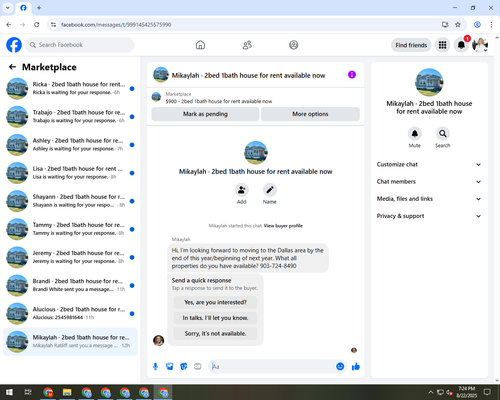Click the taskbar clock showing 7:24 PM
The height and width of the screenshot is (400, 500).
(466, 392)
